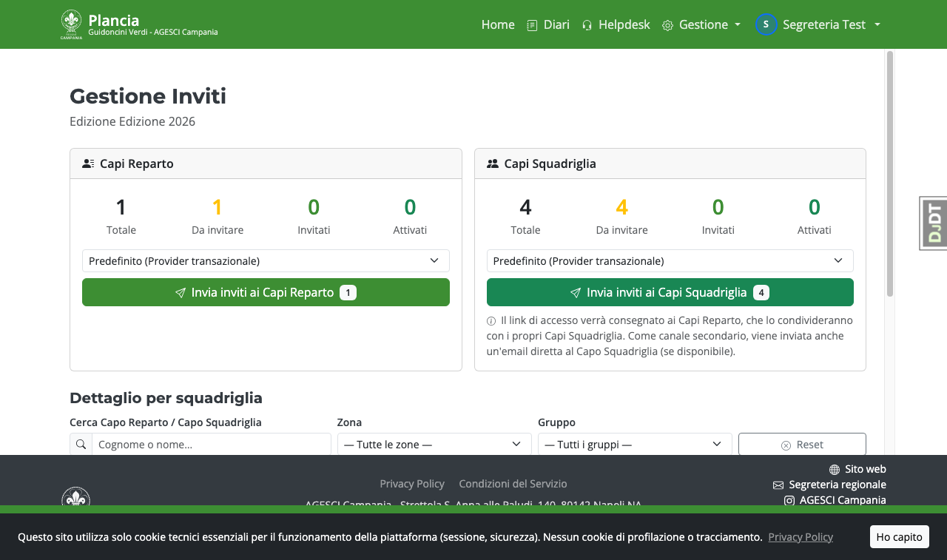
Task: Click the page vertical scrollbar
Action: pos(890,174)
